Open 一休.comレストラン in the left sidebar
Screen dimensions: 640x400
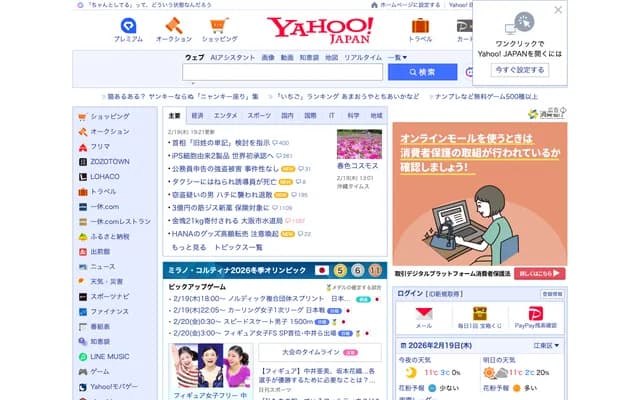120,222
